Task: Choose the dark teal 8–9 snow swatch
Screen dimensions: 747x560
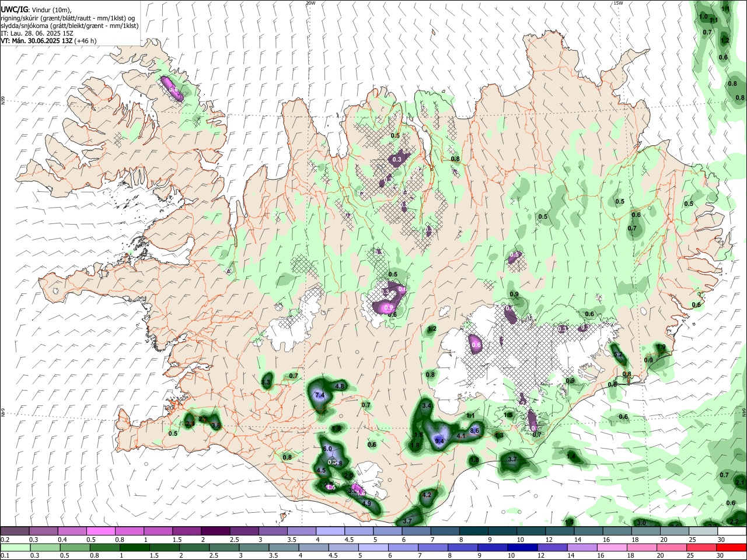Action: [474, 531]
